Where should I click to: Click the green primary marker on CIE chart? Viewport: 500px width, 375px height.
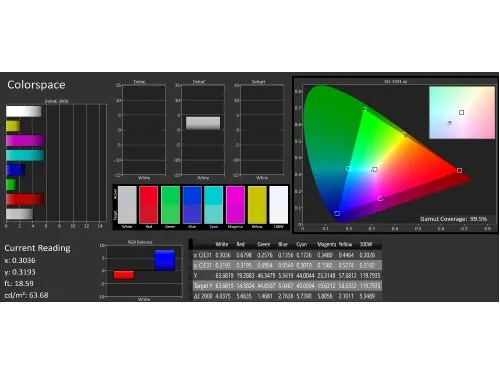(x=364, y=109)
